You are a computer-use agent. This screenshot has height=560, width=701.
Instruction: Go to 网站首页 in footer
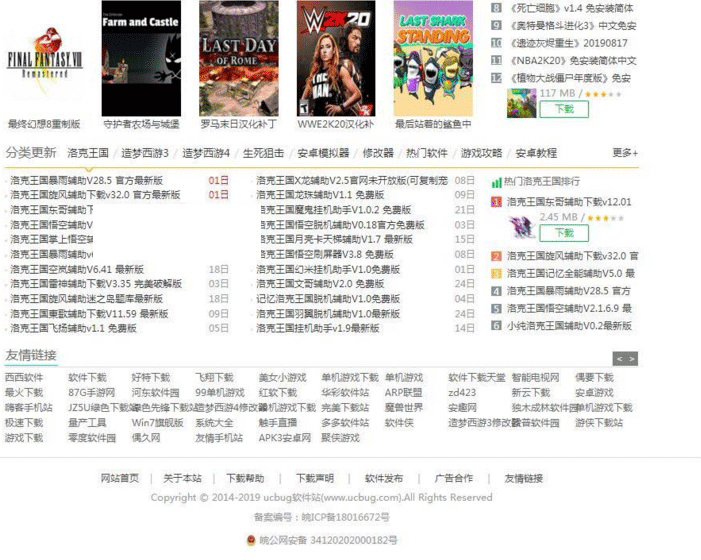click(x=120, y=479)
